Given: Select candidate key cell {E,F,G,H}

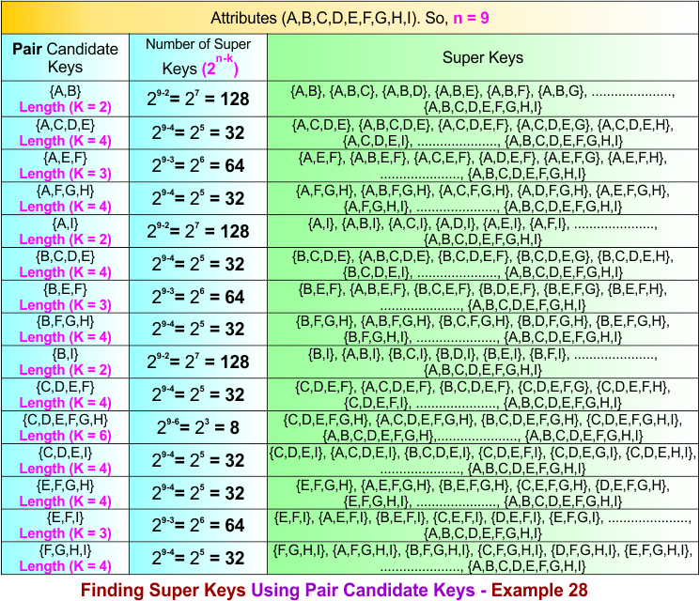Looking at the screenshot, I should (65, 493).
